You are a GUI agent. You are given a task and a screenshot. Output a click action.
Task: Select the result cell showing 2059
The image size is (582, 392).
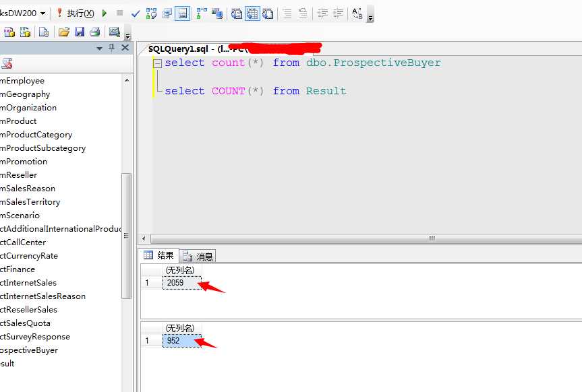coord(182,283)
